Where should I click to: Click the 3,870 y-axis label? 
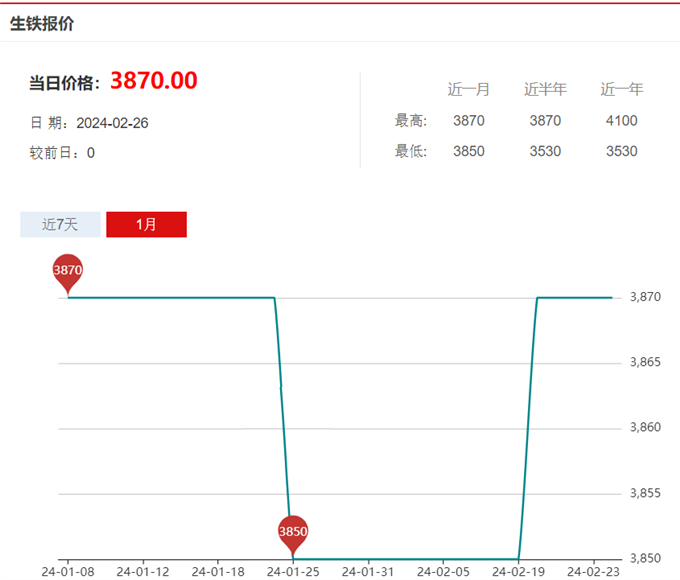click(645, 297)
